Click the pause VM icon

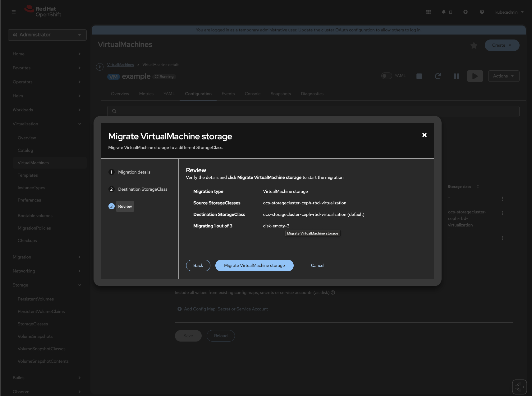pos(456,76)
